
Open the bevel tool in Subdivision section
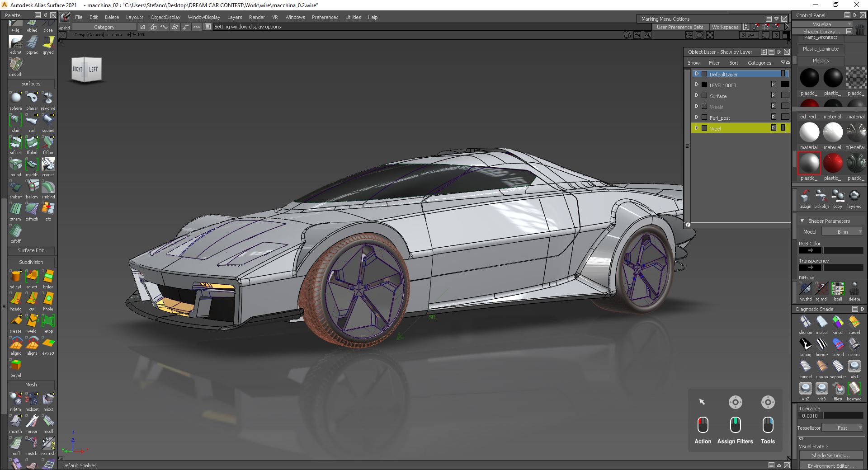pos(16,365)
